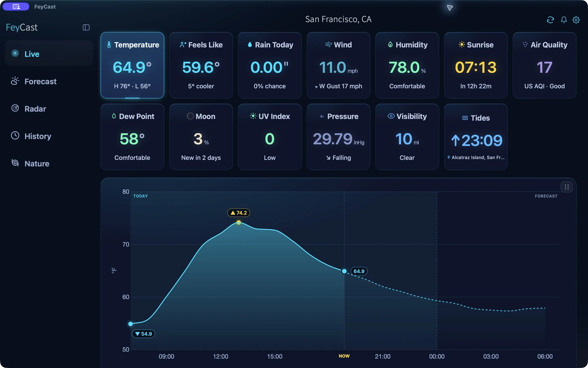This screenshot has height=368, width=588.
Task: Click the location arrow icon at top
Action: coord(450,8)
